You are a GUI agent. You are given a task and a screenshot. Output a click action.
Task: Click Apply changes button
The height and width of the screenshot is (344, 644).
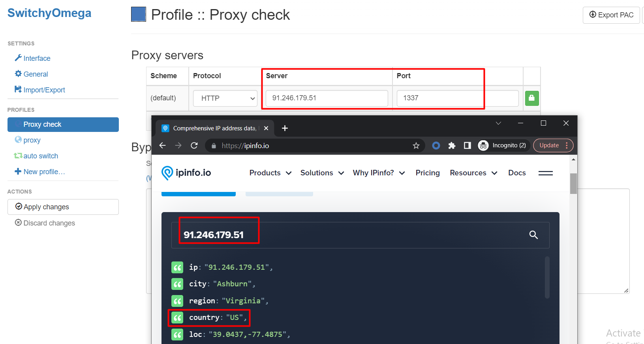(x=63, y=207)
